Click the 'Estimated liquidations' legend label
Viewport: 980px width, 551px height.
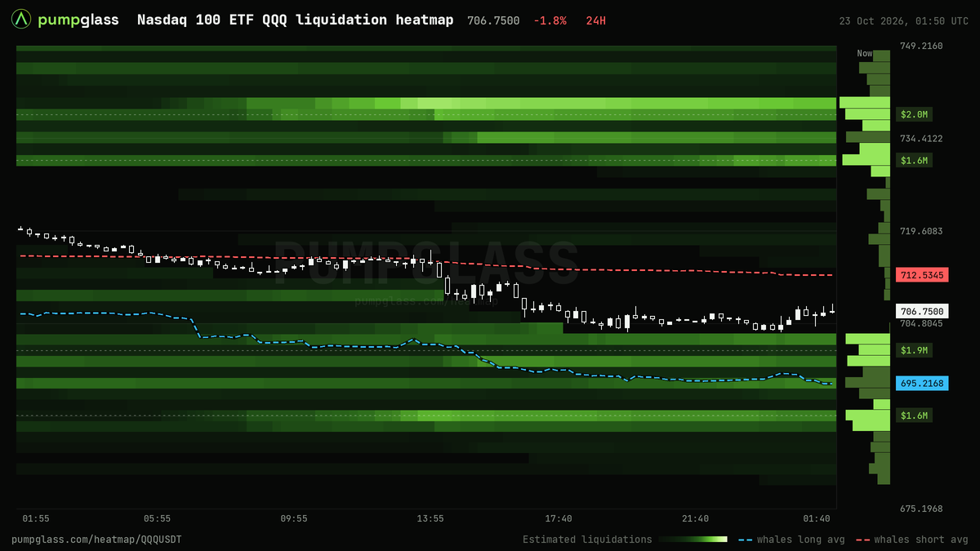pos(587,540)
